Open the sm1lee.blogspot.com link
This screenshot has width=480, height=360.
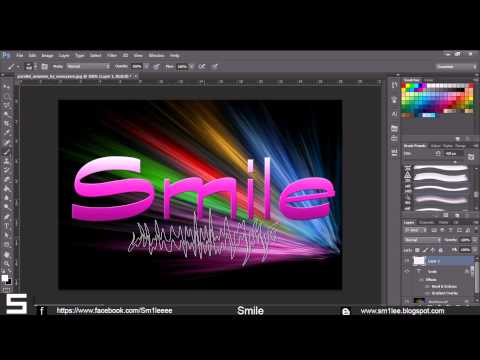coord(402,311)
